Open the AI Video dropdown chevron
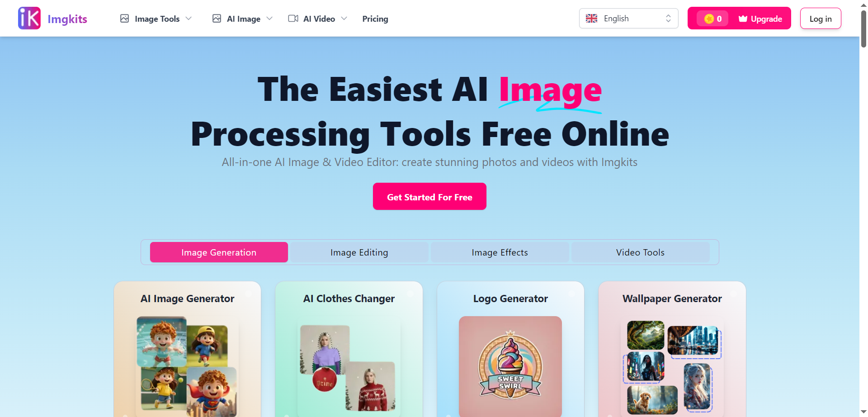The image size is (868, 417). [x=344, y=19]
